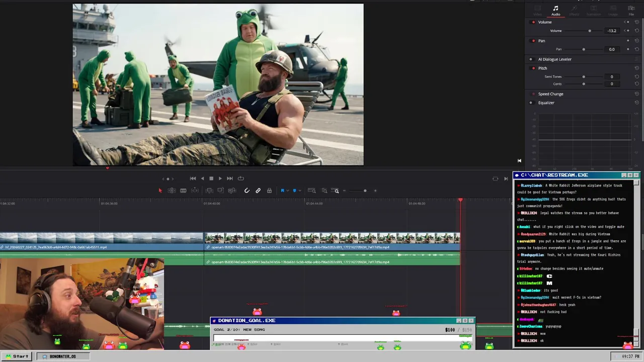The width and height of the screenshot is (644, 362).
Task: Expand AI Dialogue Leveler options icon
Action: point(636,59)
